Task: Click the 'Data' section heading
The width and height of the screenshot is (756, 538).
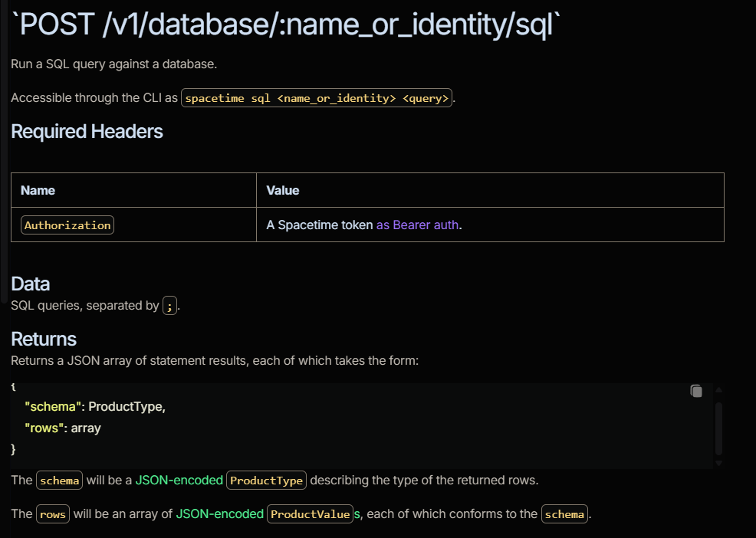Action: point(31,284)
